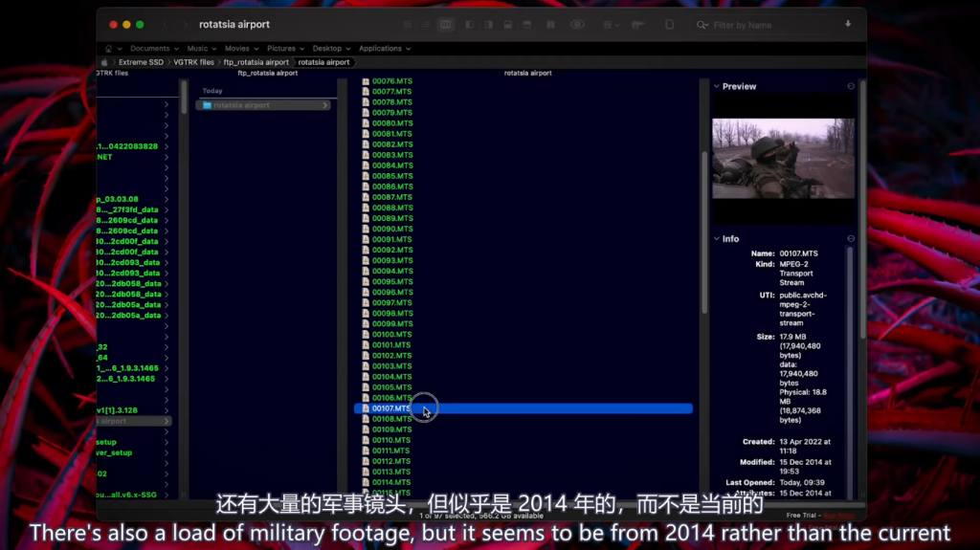Open the Music favorites menu
Image resolution: width=980 pixels, height=550 pixels.
(202, 48)
